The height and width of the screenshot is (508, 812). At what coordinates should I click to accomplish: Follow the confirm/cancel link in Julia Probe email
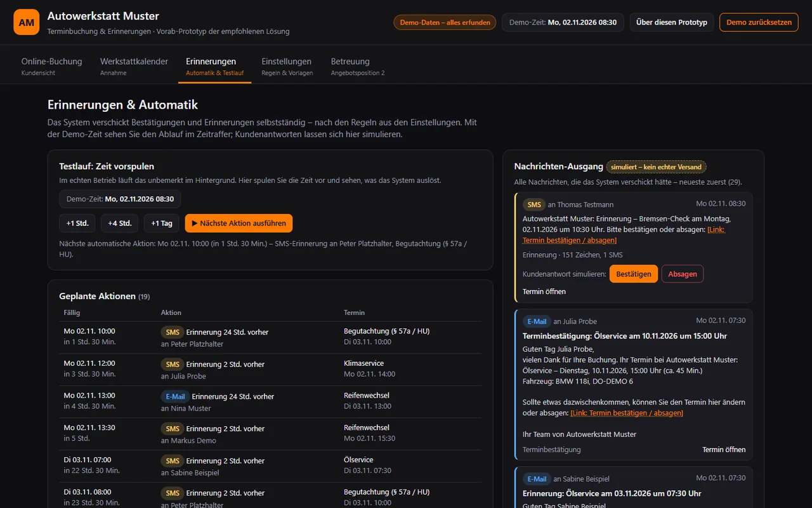(x=627, y=413)
